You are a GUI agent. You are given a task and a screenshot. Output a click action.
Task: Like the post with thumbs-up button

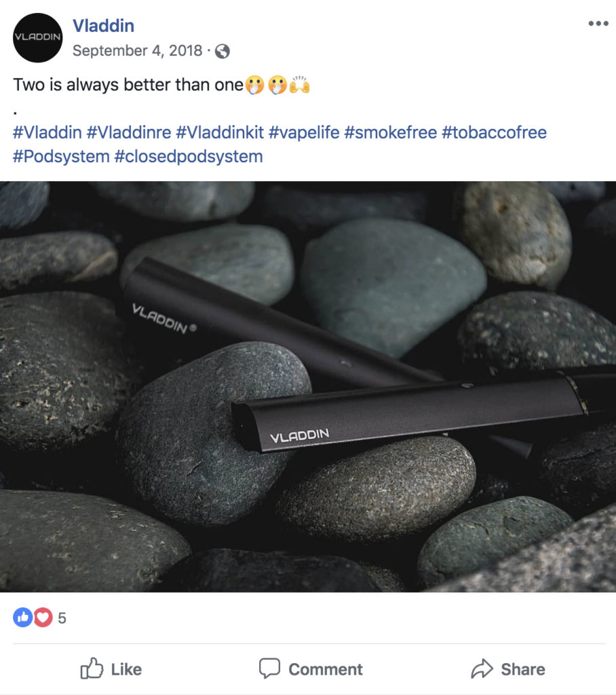pos(111,669)
